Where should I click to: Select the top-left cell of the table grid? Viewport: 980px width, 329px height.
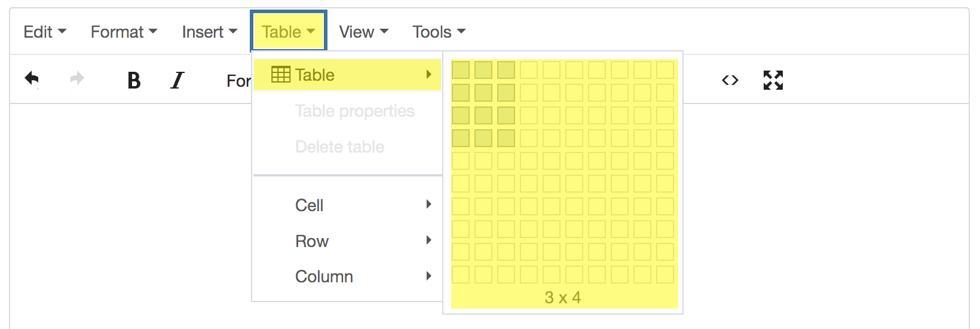tap(461, 70)
